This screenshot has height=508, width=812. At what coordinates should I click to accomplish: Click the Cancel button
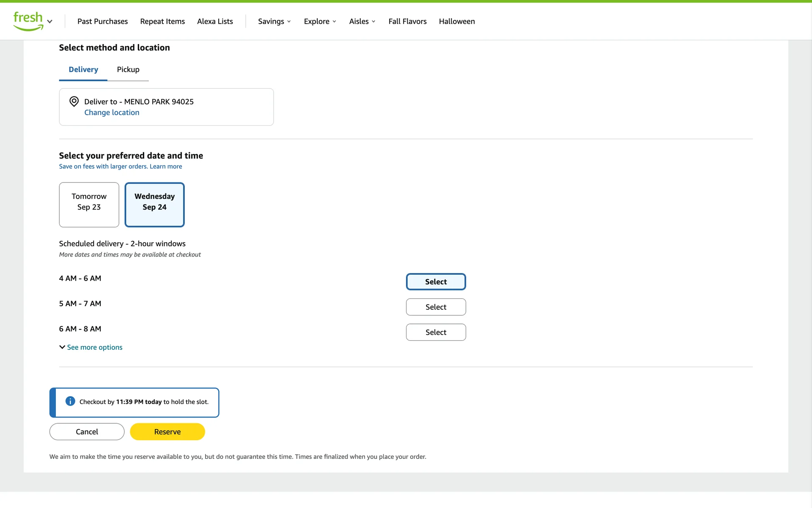click(87, 432)
